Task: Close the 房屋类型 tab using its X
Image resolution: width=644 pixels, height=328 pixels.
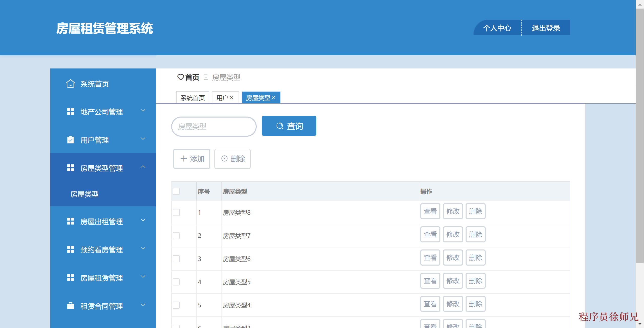Action: pos(274,98)
